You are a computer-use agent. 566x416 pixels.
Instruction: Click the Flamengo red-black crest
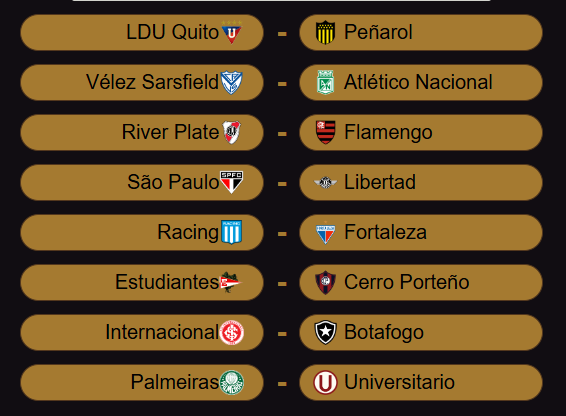pyautogui.click(x=326, y=132)
